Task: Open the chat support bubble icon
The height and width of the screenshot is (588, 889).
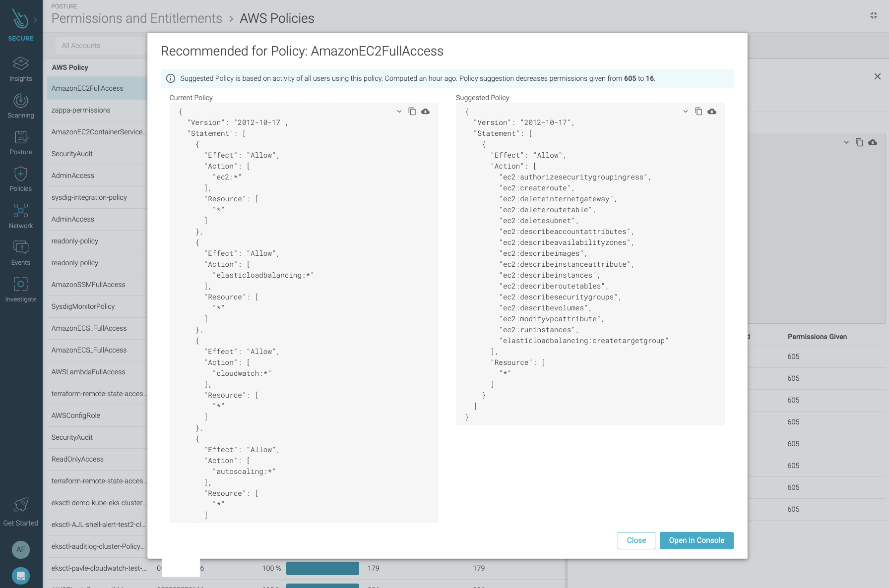Action: [21, 576]
